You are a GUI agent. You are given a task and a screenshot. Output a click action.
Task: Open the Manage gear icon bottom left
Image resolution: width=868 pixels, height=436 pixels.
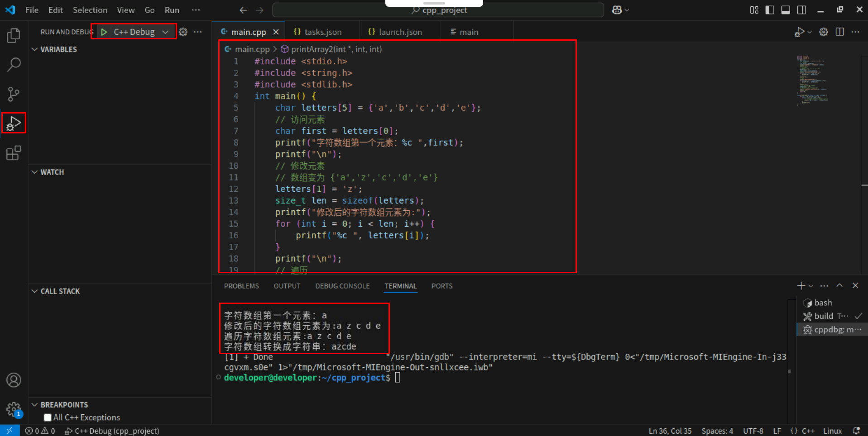pos(14,409)
